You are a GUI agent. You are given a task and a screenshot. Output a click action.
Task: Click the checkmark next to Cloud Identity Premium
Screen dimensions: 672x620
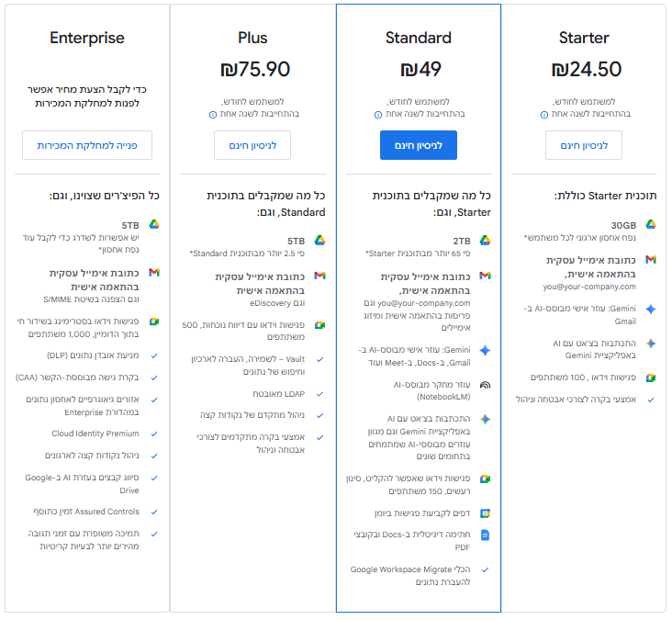pos(154,434)
